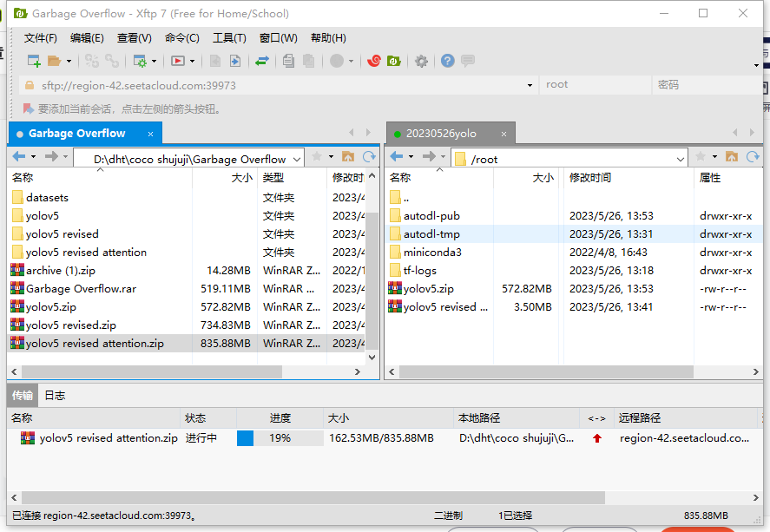Viewport: 770px width, 532px height.
Task: Open a new Xftp session with the new session icon
Action: 31,61
